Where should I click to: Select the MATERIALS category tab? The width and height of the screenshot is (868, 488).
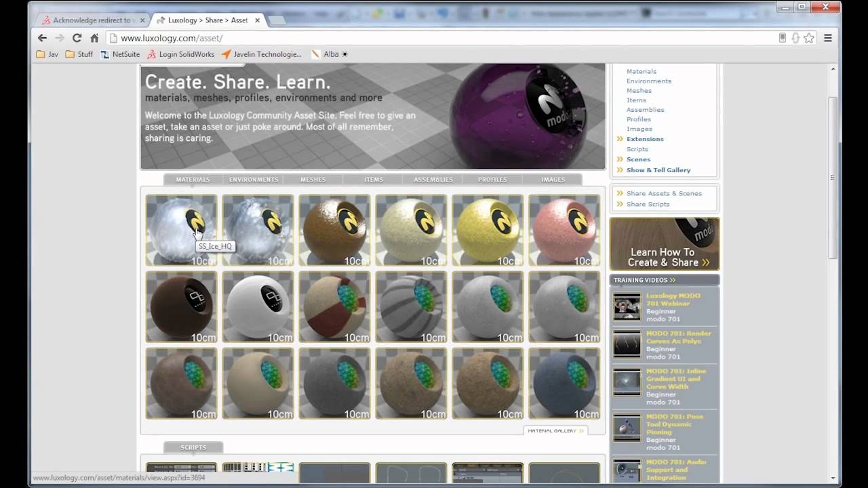pos(193,180)
